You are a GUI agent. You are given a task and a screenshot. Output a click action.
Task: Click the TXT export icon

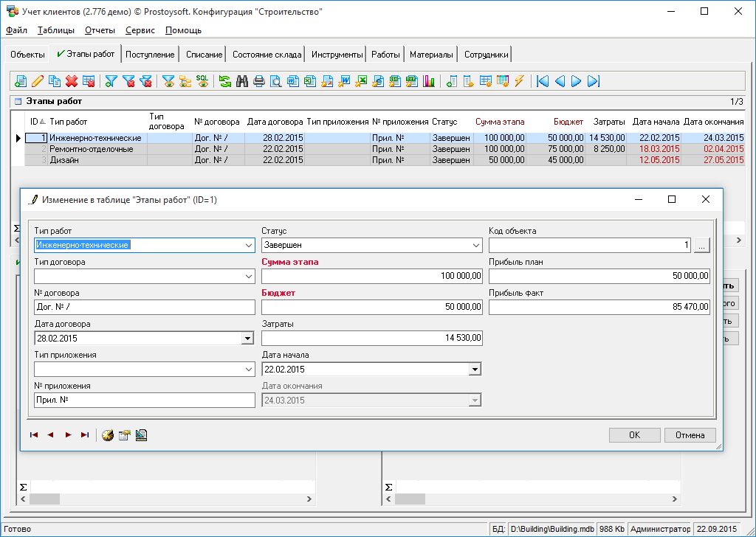pos(412,81)
